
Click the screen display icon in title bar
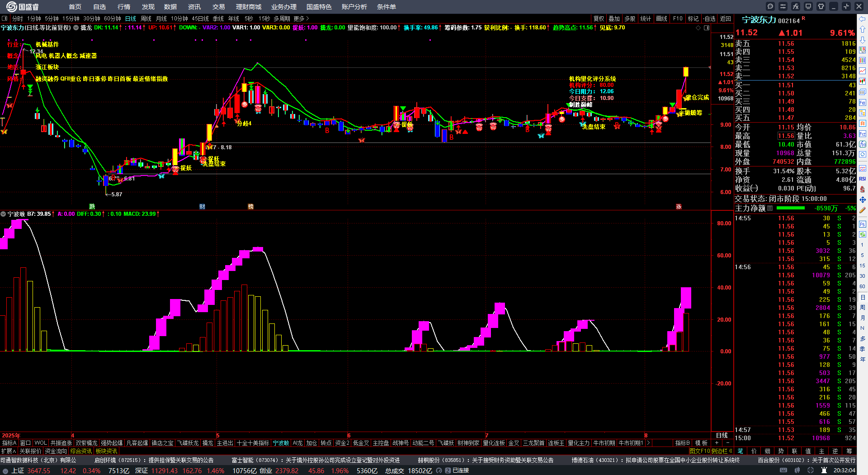click(x=808, y=6)
